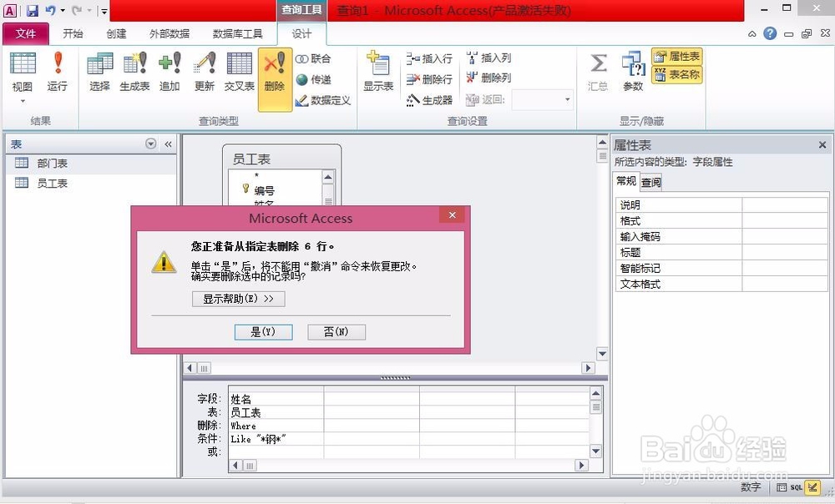Cancel deletion with 否(N) button
835x504 pixels.
click(337, 332)
